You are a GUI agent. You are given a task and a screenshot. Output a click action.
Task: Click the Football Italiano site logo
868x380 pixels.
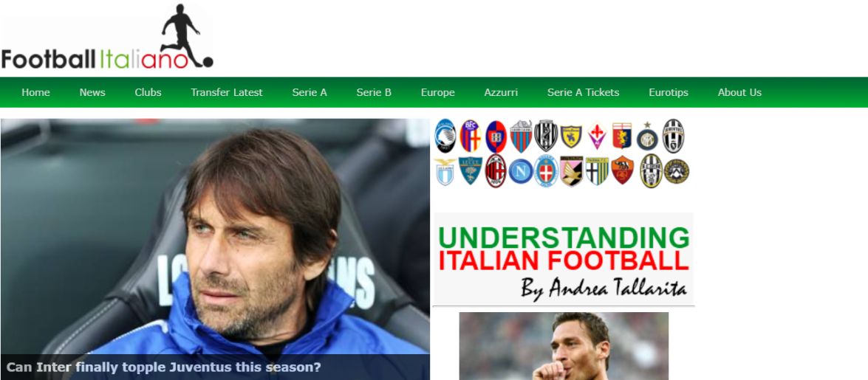(x=107, y=37)
